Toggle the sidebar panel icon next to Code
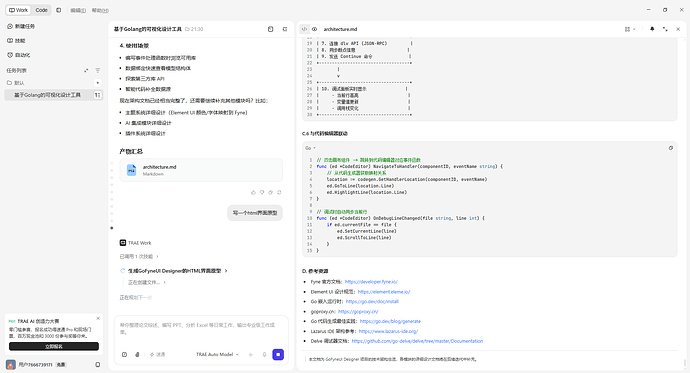 [59, 10]
